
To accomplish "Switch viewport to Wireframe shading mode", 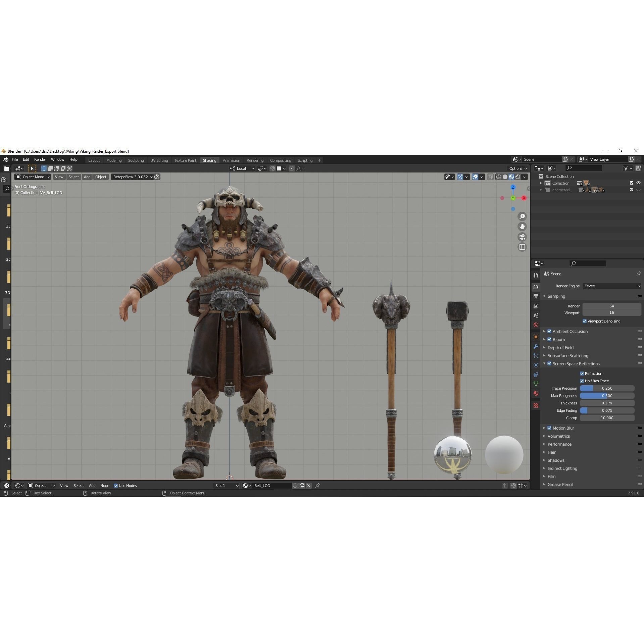I will 499,177.
